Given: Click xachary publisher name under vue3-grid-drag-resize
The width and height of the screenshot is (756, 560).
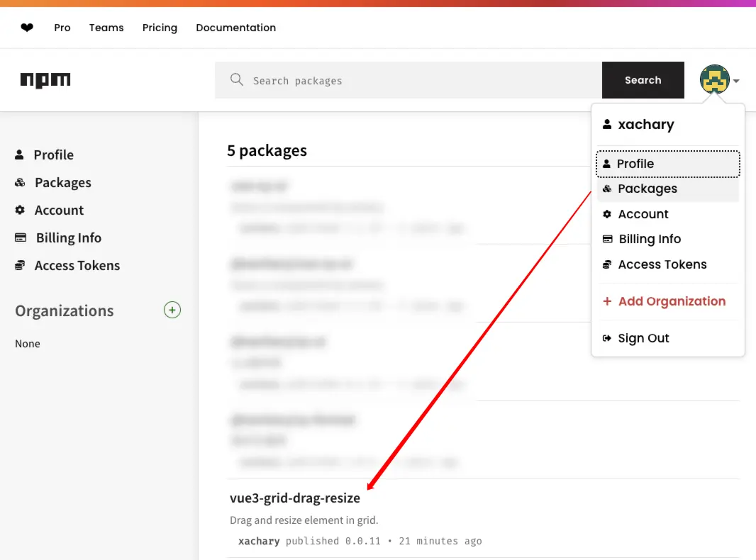Looking at the screenshot, I should 259,541.
